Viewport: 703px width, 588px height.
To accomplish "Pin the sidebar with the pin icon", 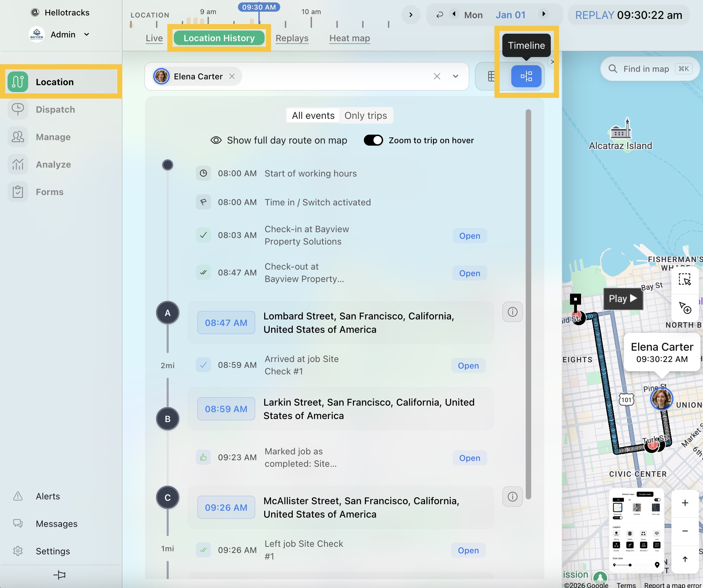I will pyautogui.click(x=59, y=575).
